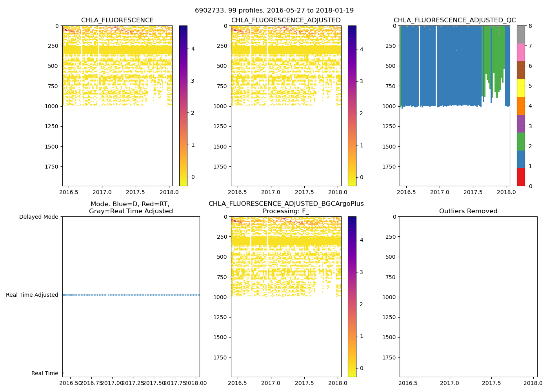
Task: Choose the brown segment of QC colorbar
Action: click(521, 70)
